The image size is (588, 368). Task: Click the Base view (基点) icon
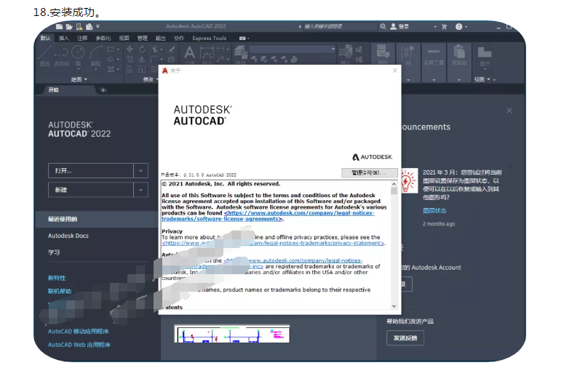[485, 52]
